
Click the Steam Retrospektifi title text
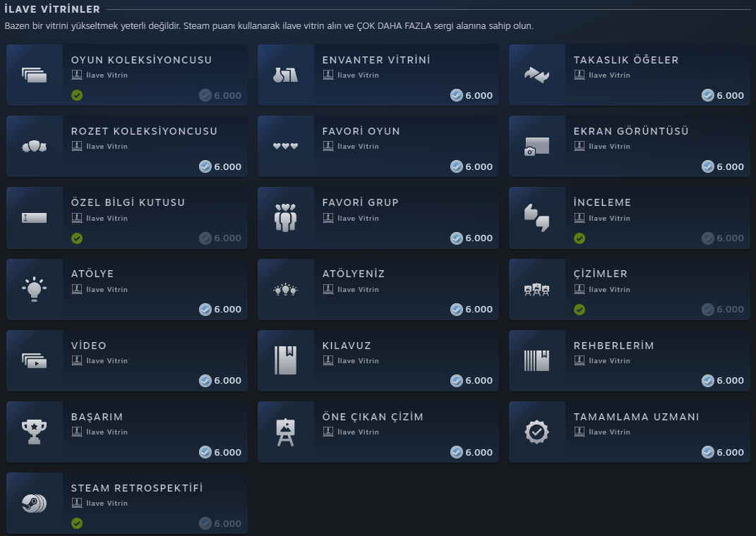137,488
